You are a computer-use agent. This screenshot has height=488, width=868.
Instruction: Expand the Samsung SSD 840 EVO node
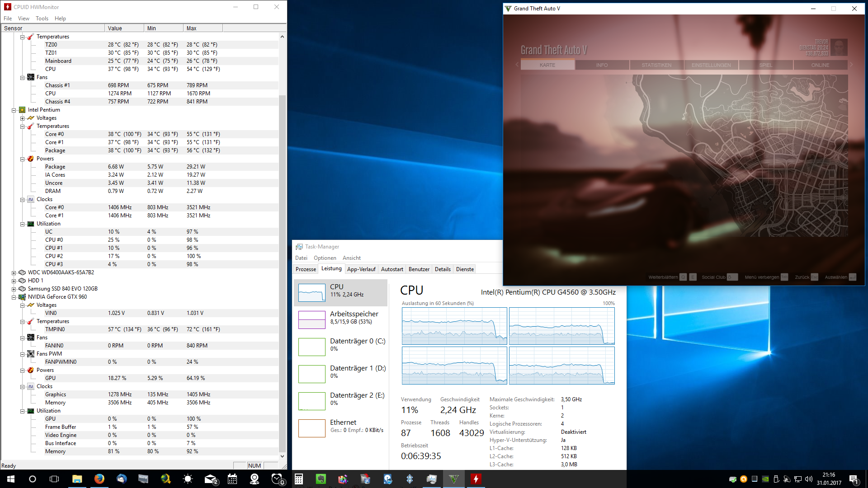click(x=14, y=289)
